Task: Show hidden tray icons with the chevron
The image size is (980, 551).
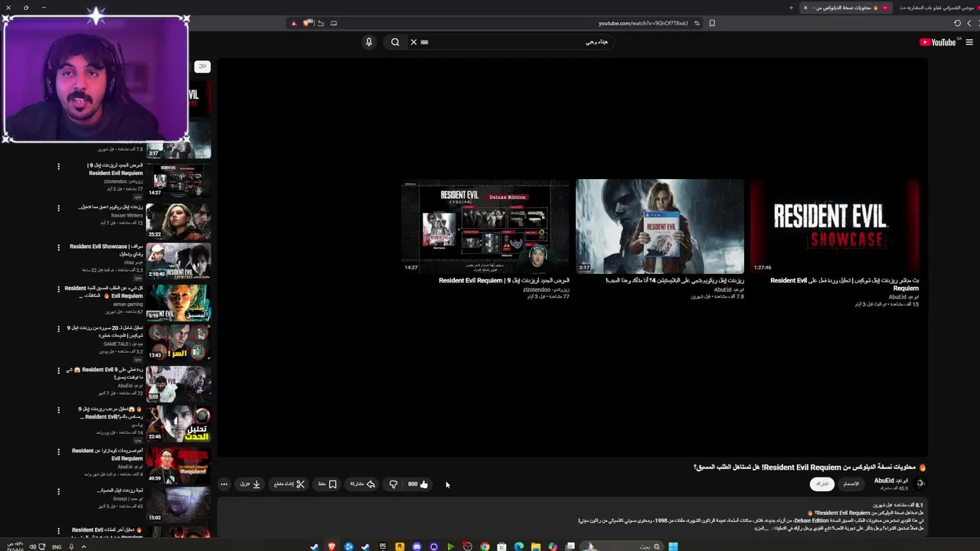Action: 83,546
